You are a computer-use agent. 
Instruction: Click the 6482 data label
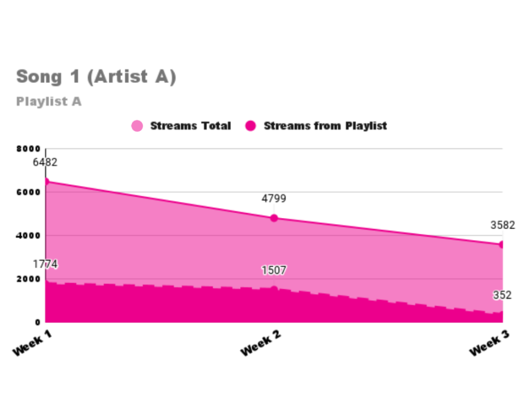(45, 162)
